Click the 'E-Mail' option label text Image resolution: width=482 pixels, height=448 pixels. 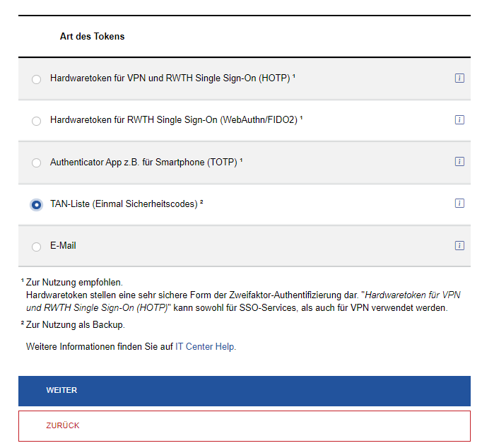tap(63, 246)
